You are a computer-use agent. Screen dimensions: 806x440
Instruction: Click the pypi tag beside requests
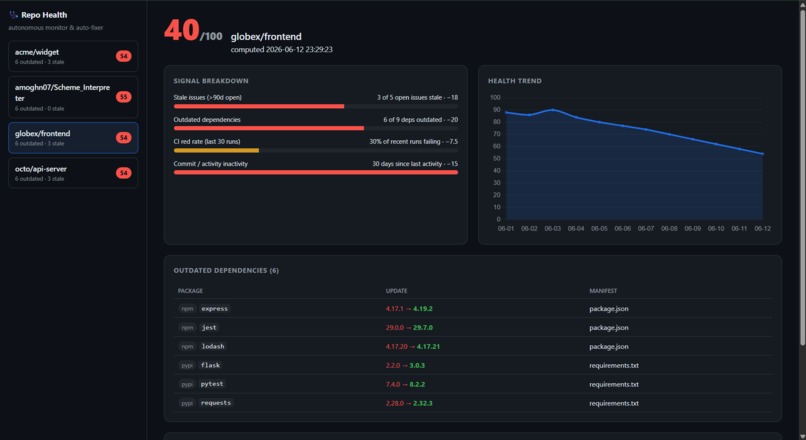187,403
